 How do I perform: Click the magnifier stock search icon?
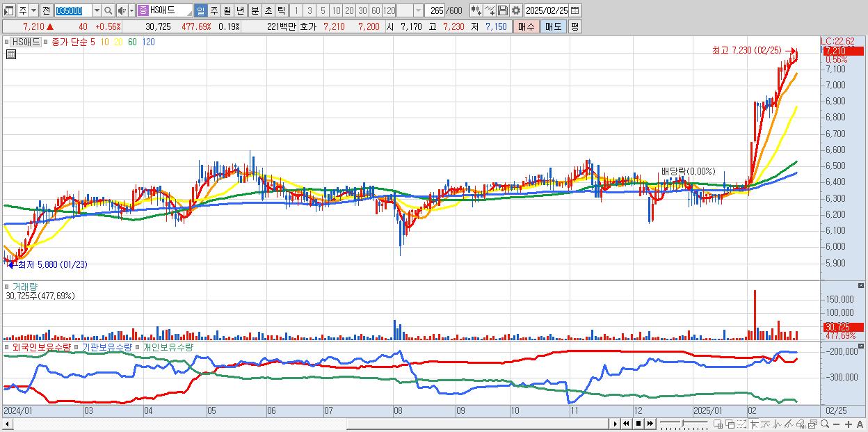coord(108,10)
